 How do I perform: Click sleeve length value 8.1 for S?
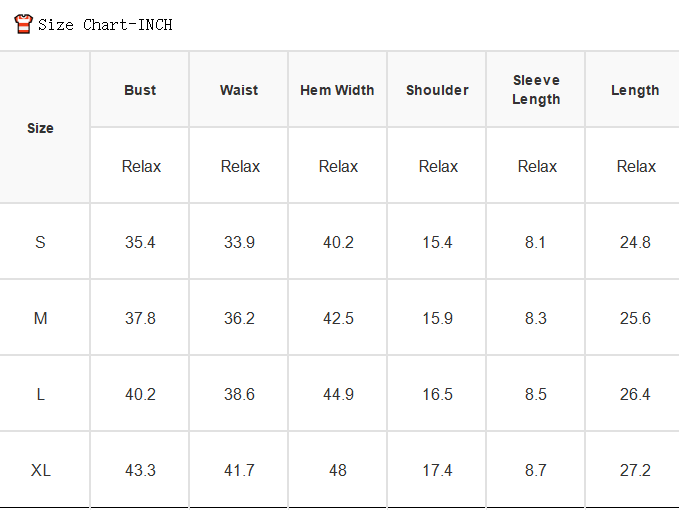(535, 242)
